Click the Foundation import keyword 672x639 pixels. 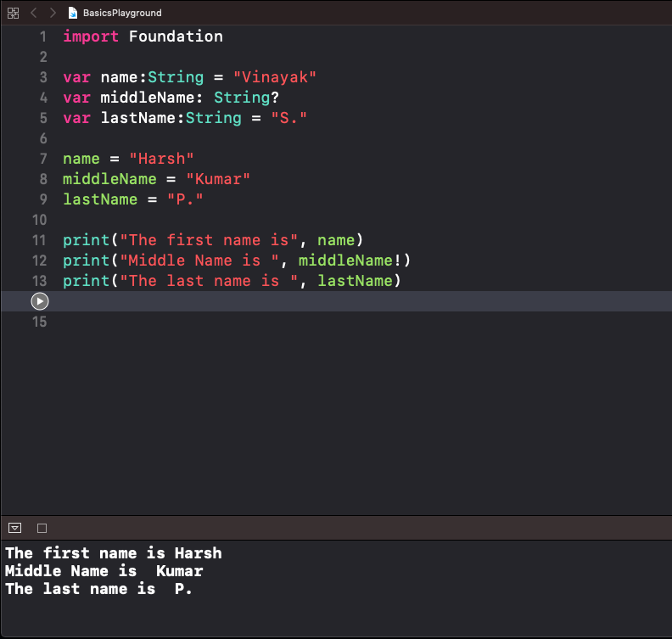(176, 36)
